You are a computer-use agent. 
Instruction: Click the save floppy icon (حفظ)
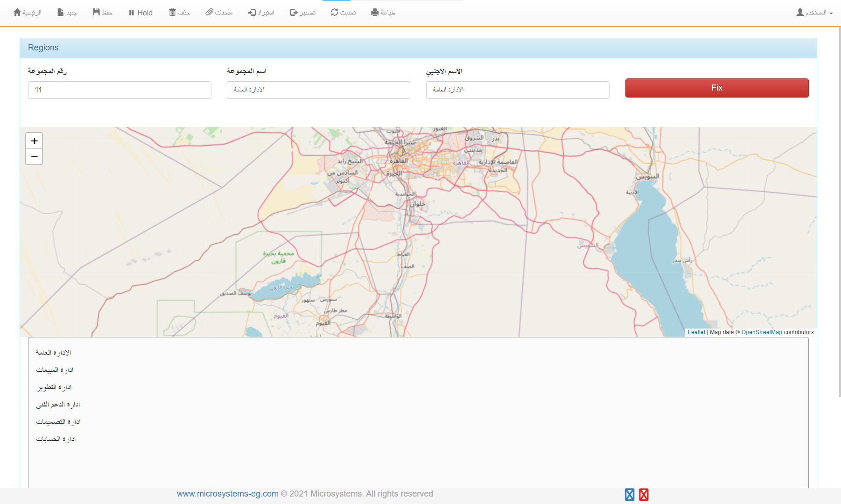[x=96, y=12]
